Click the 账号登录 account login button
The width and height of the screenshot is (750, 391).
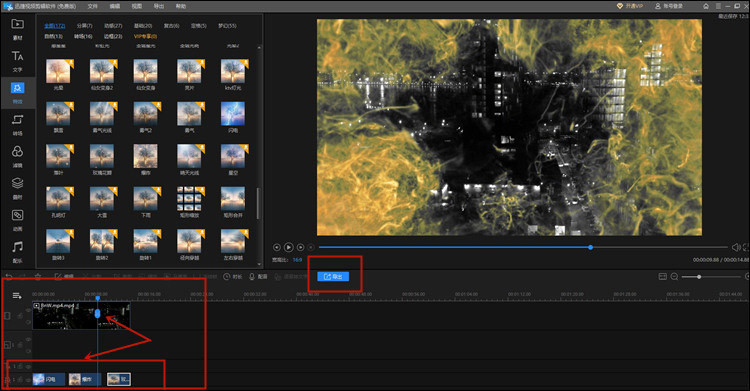pos(669,6)
